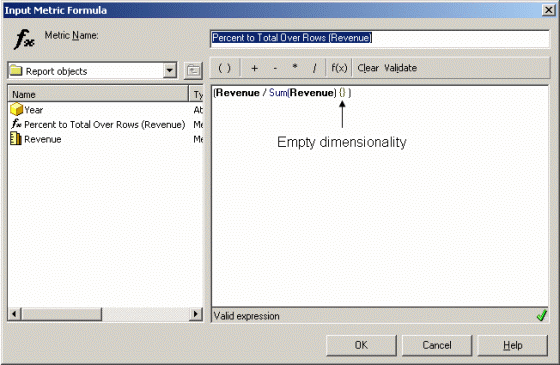Click inside the Metric Name field
The height and width of the screenshot is (365, 560).
pyautogui.click(x=380, y=38)
